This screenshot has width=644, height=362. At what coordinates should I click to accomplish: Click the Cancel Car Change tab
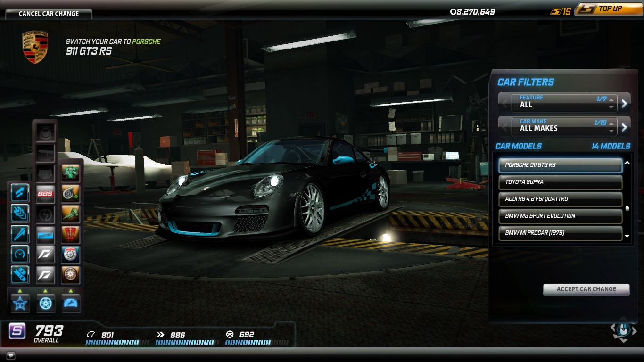click(x=49, y=14)
